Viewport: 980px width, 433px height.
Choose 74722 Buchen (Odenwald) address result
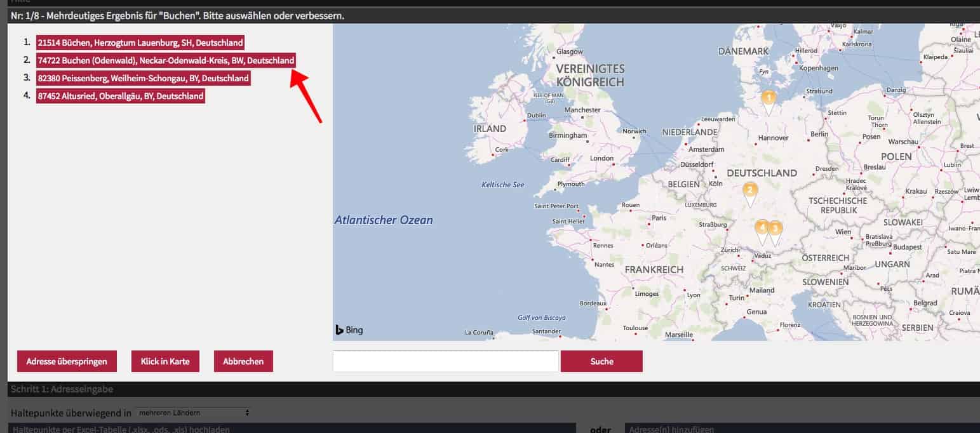coord(166,61)
